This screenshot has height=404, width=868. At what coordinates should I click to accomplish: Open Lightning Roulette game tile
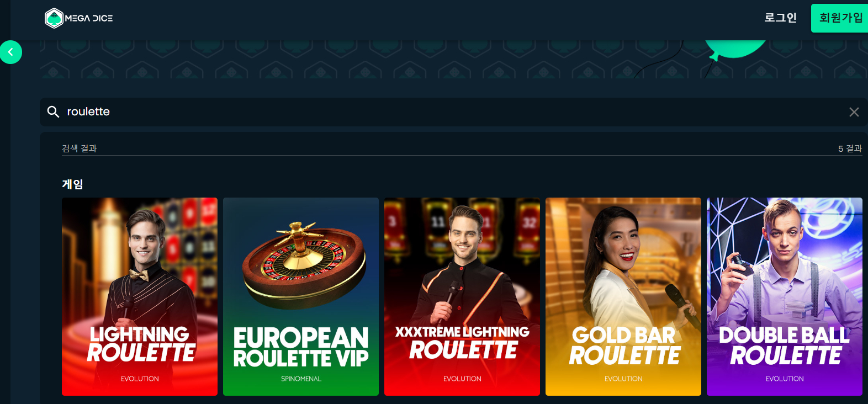tap(140, 296)
